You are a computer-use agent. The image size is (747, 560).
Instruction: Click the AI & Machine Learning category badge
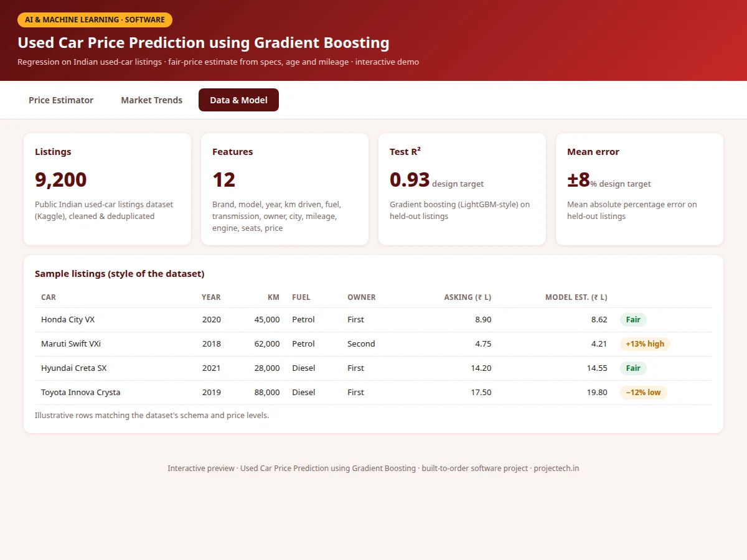click(x=95, y=20)
